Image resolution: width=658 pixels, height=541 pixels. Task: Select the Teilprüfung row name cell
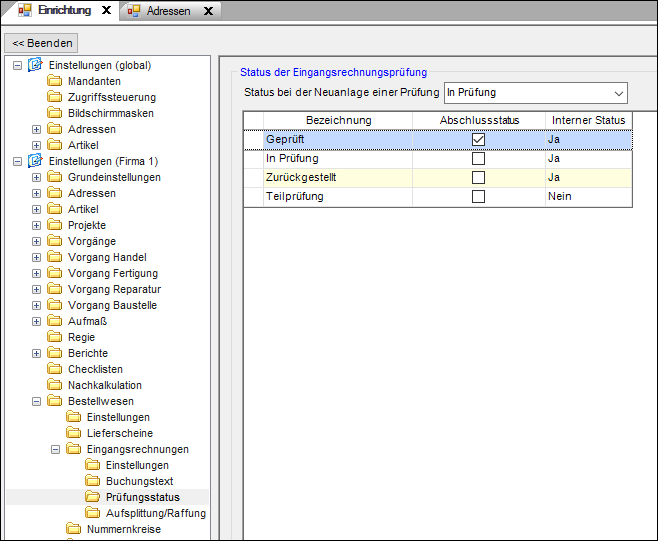click(338, 196)
